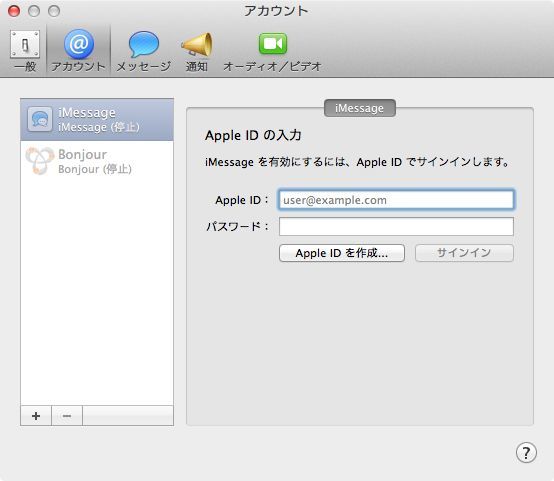Select the iMessage tab label
Image resolution: width=554 pixels, height=481 pixels.
[360, 108]
